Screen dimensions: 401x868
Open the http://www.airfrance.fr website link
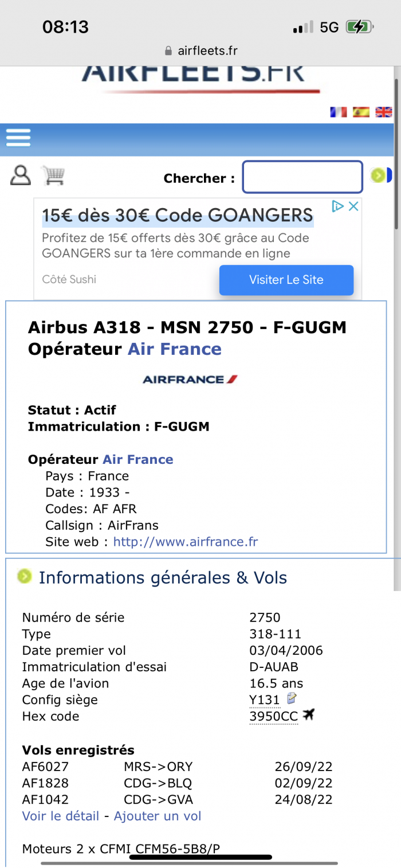186,542
